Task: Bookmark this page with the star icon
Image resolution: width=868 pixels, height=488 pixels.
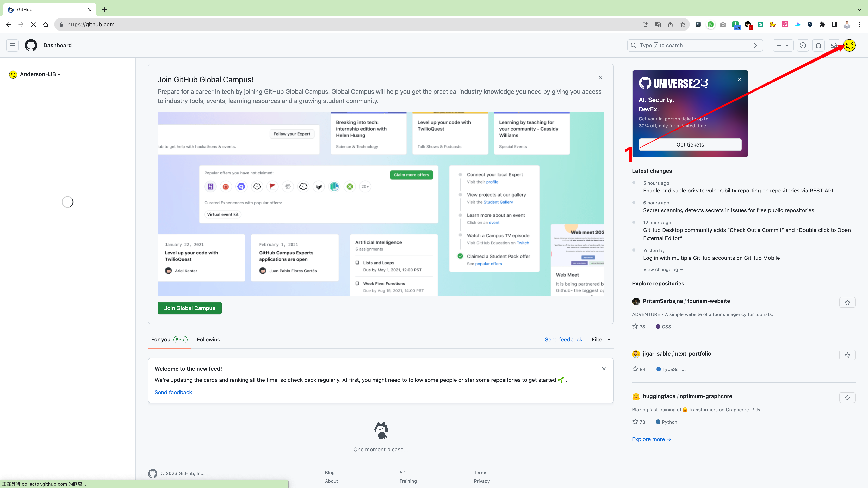Action: coord(683,24)
